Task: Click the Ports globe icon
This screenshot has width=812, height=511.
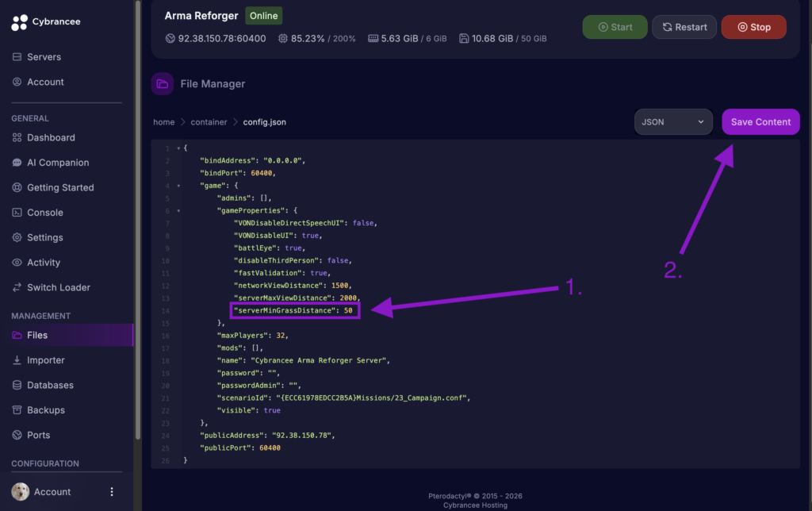Action: click(x=17, y=435)
